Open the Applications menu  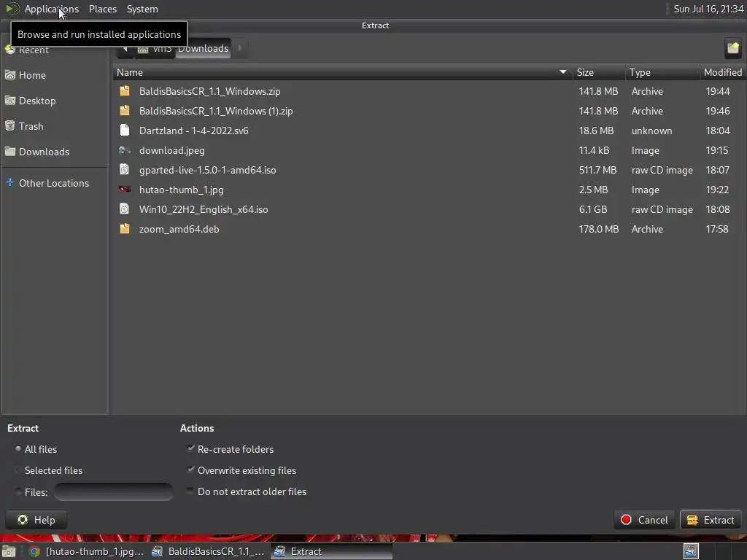52,9
